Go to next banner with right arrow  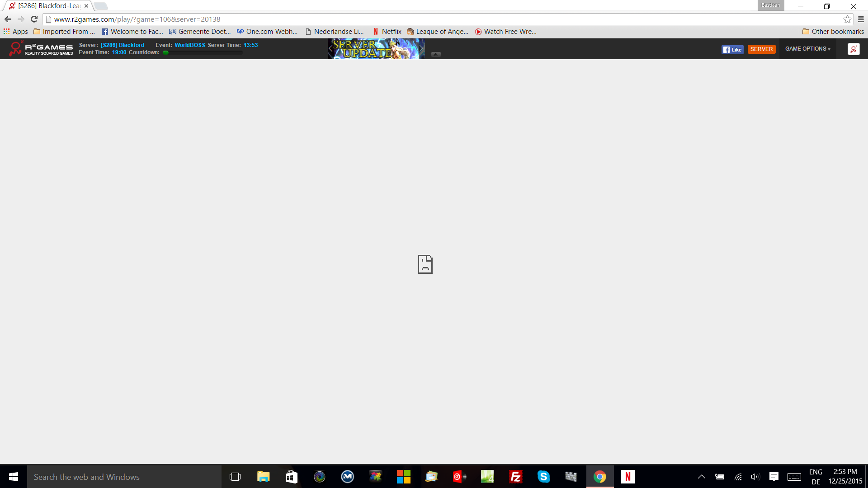coord(421,48)
